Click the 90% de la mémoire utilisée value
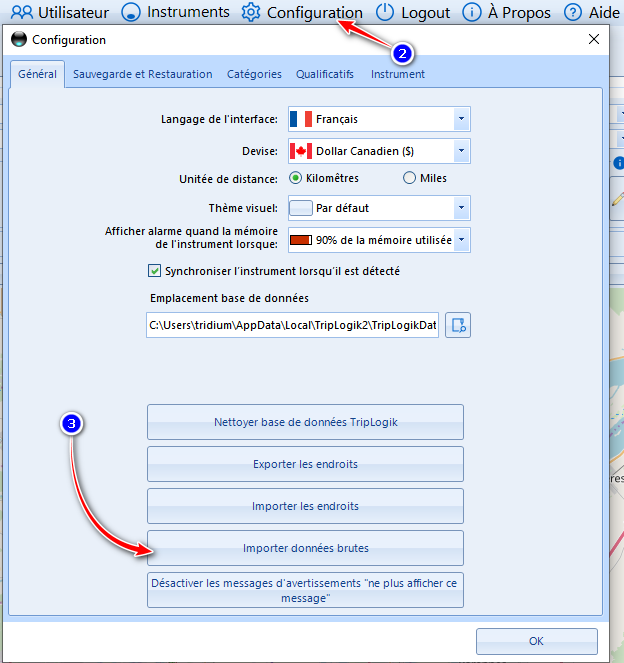Image resolution: width=624 pixels, height=663 pixels. 384,240
